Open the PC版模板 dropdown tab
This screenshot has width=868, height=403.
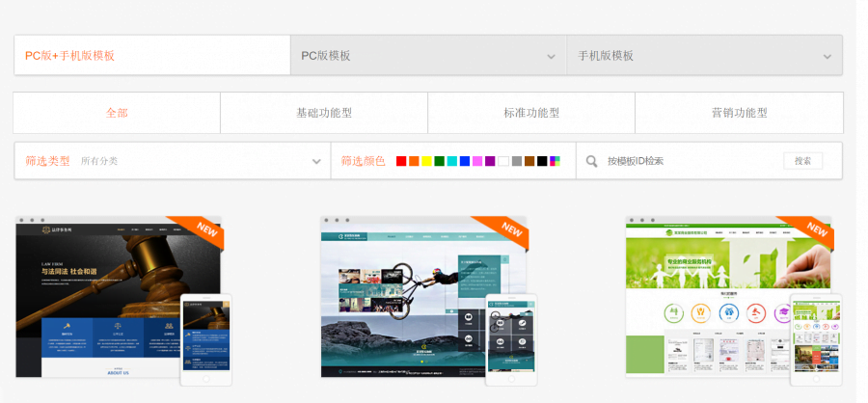(428, 55)
